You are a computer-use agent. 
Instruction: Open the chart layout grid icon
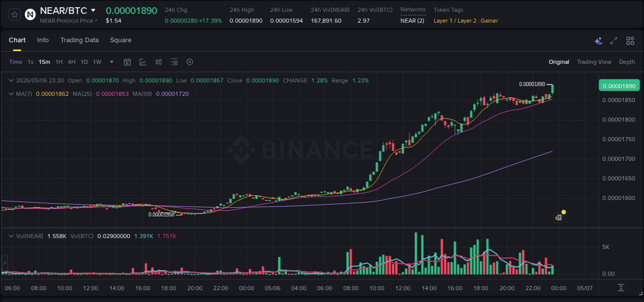(x=630, y=41)
